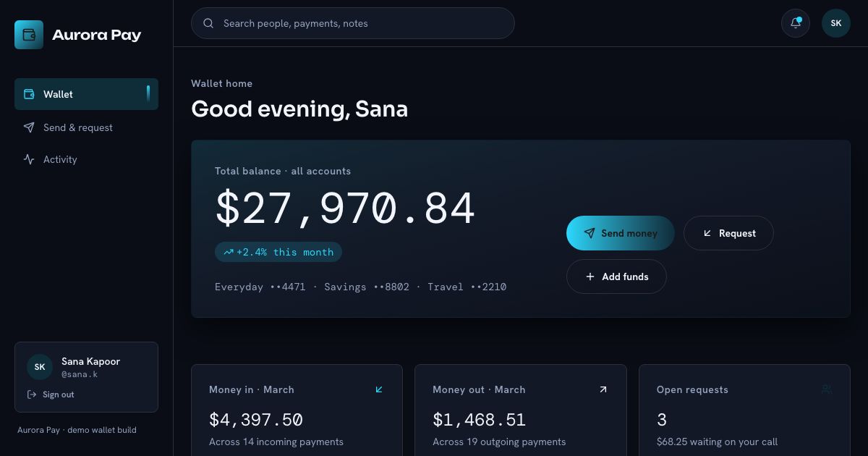Open Activity page from sidebar
Viewport: 868px width, 456px height.
tap(86, 159)
